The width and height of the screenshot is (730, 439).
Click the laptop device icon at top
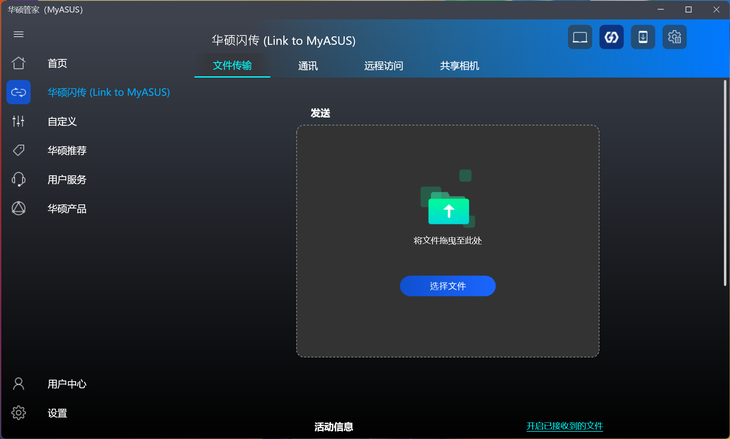coord(580,37)
